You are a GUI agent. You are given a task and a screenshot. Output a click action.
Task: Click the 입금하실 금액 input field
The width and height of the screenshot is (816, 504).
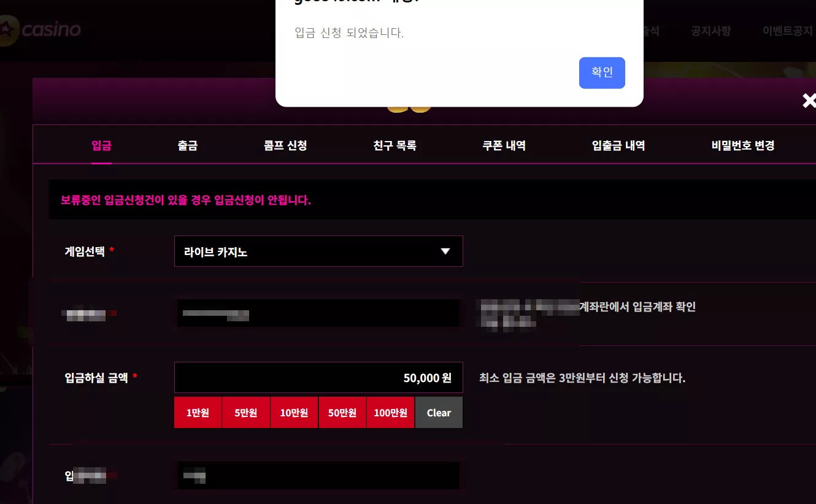click(318, 378)
